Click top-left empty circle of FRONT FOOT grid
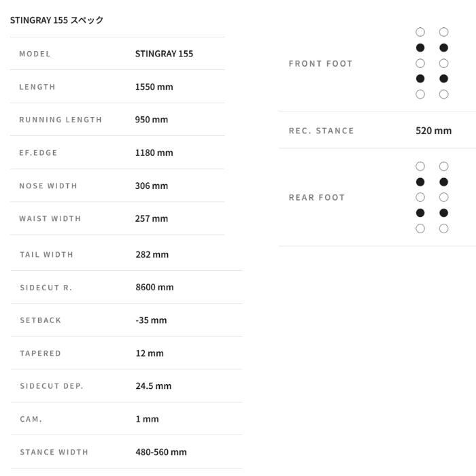Image resolution: width=476 pixels, height=476 pixels. [420, 32]
